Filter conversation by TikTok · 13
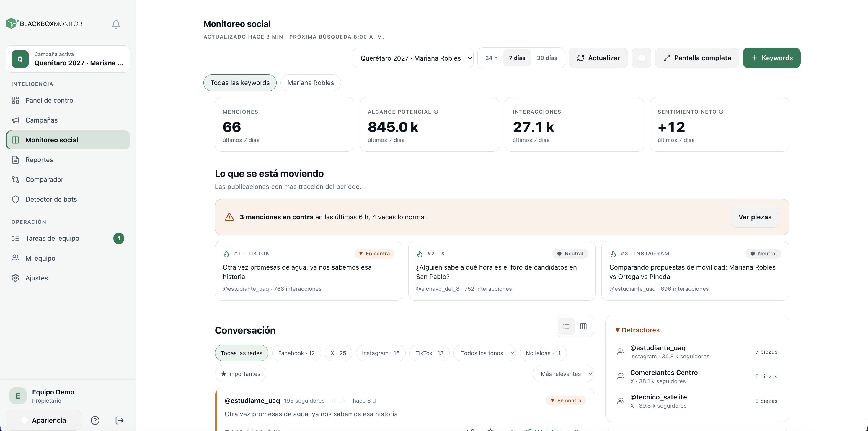The width and height of the screenshot is (868, 431). coord(429,353)
